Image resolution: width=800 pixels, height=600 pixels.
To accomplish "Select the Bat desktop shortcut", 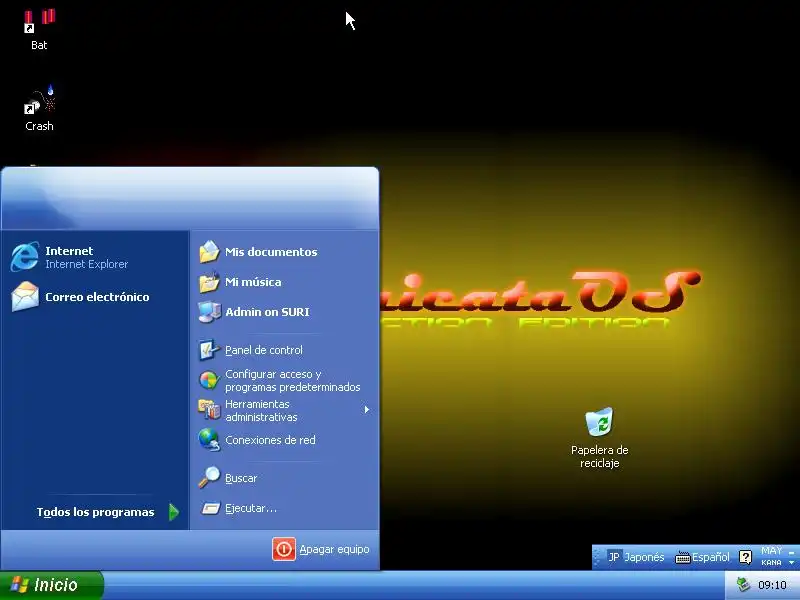I will tap(39, 30).
